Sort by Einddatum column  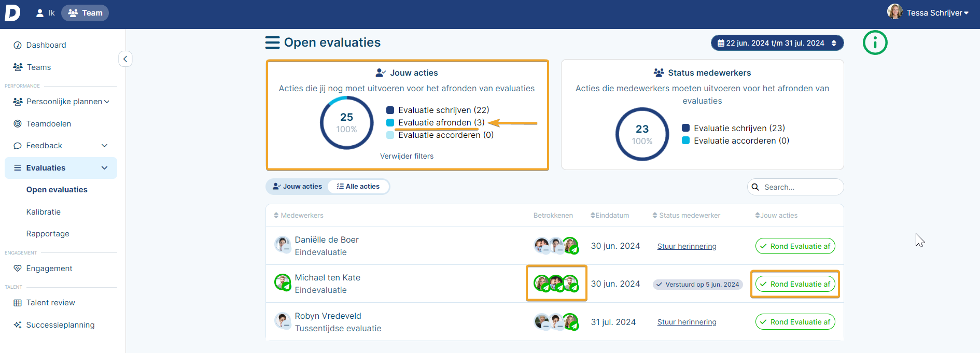[610, 216]
